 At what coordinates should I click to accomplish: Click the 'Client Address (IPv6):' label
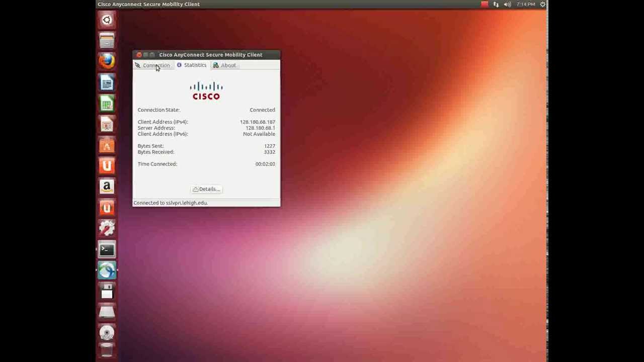pyautogui.click(x=163, y=134)
